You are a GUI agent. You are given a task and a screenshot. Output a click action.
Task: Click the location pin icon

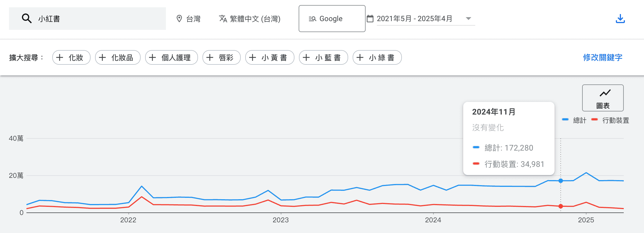click(x=179, y=19)
